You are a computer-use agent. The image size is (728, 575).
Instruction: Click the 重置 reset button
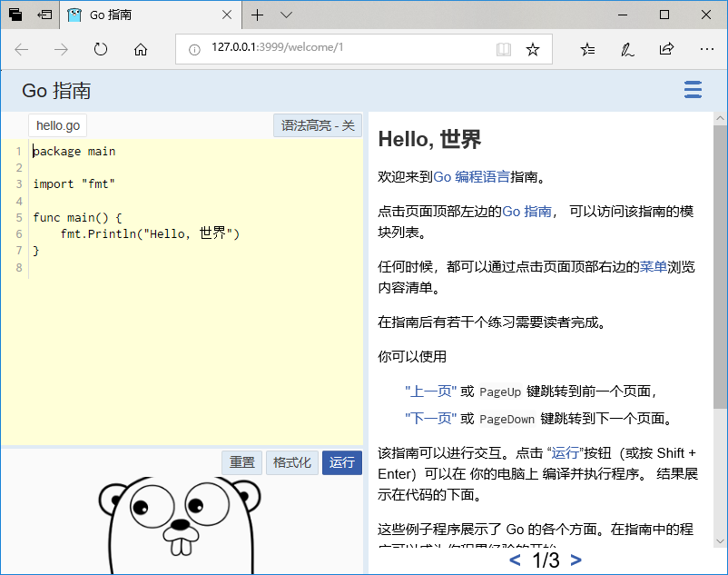coord(241,462)
